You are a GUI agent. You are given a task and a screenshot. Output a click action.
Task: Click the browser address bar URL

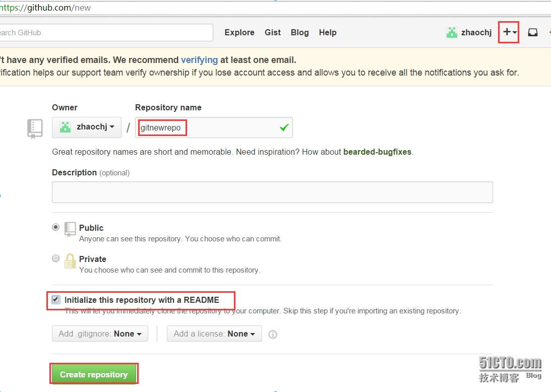[x=46, y=8]
